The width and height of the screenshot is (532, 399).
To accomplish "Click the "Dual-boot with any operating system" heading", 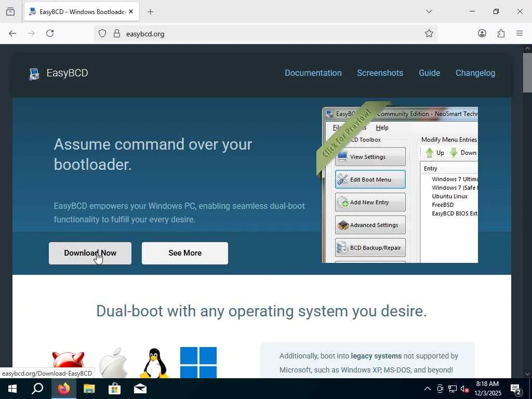I will 261,311.
